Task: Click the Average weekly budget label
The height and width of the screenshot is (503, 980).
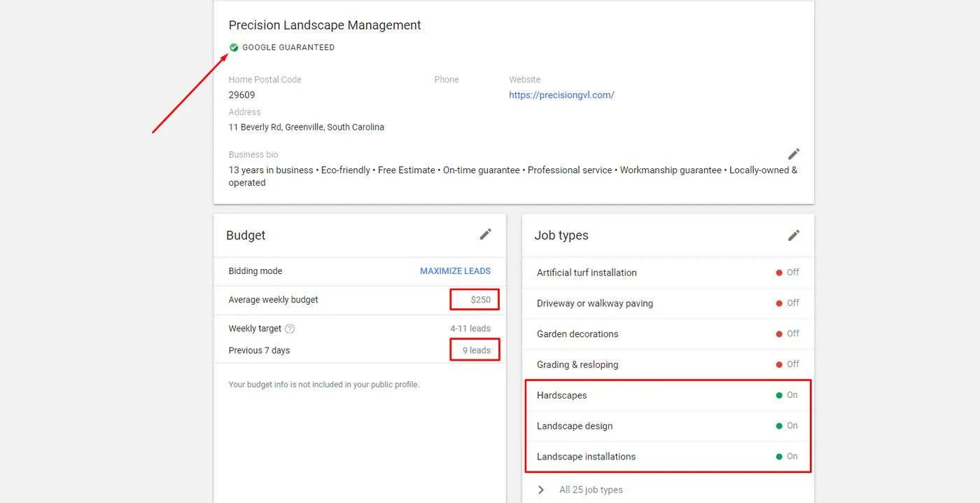Action: (273, 300)
